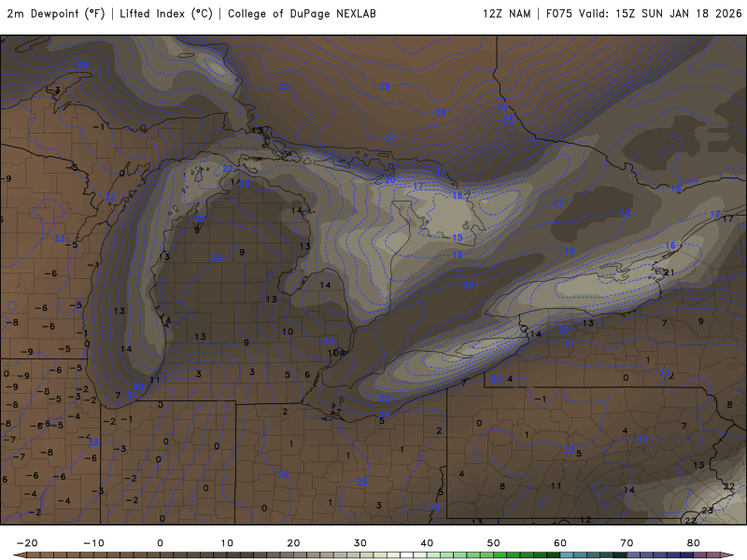
Task: Click the blue contour label 29
Action: point(385,86)
